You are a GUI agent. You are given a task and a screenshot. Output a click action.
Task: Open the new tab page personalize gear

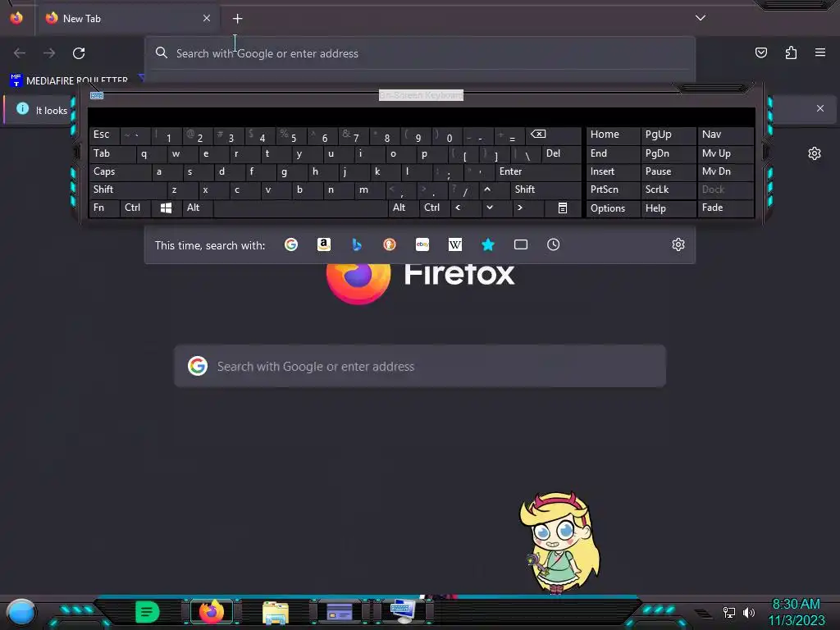tap(815, 153)
